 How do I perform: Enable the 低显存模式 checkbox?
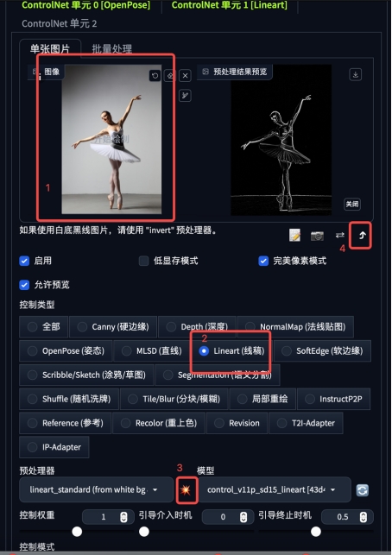pos(143,261)
